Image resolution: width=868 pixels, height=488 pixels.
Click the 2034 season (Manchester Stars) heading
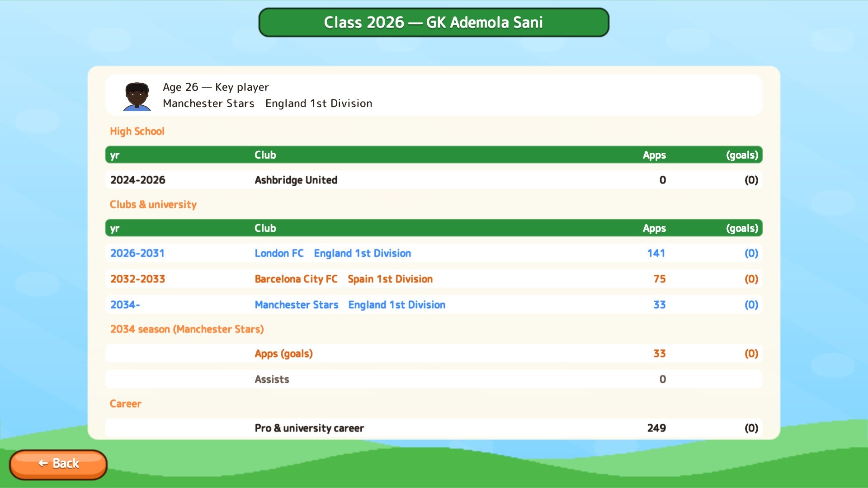[187, 329]
